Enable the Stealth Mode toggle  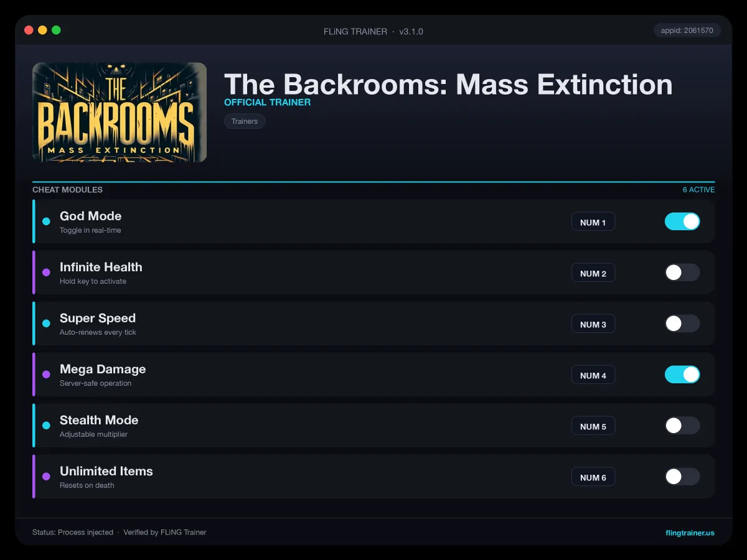point(682,426)
